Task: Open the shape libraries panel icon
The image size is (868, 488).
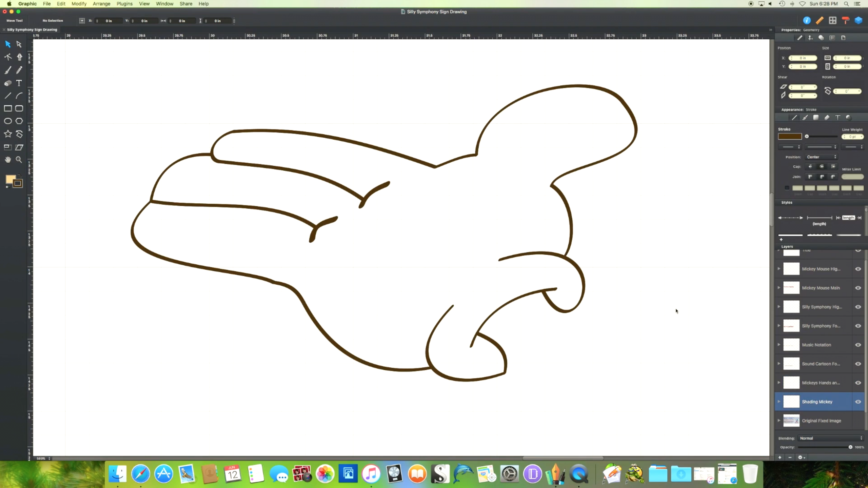Action: pyautogui.click(x=833, y=21)
